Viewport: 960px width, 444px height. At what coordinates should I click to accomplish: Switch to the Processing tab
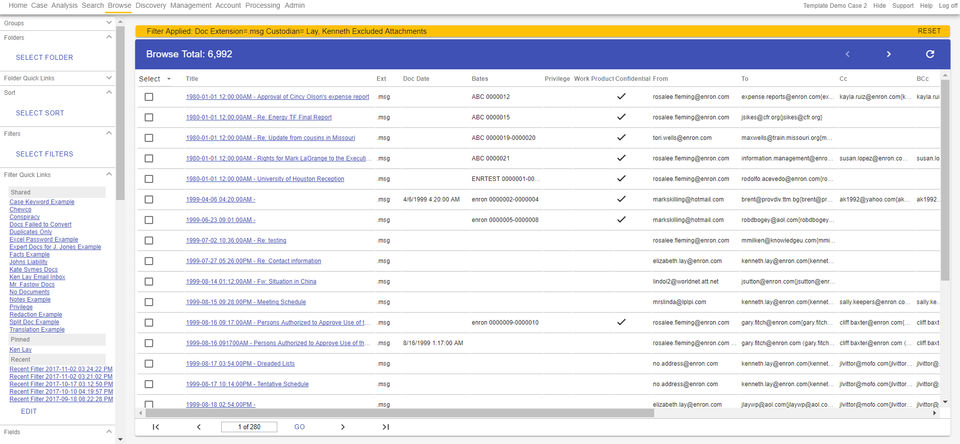[262, 6]
